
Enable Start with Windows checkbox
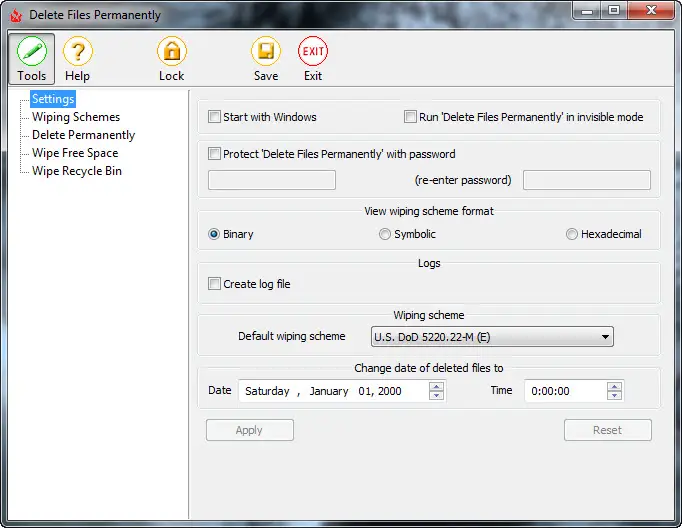click(x=214, y=117)
